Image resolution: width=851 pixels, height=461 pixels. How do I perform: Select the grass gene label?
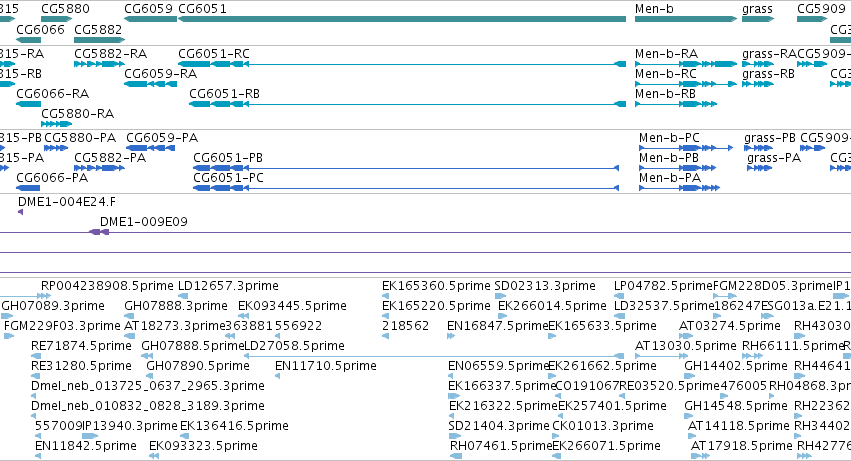757,9
